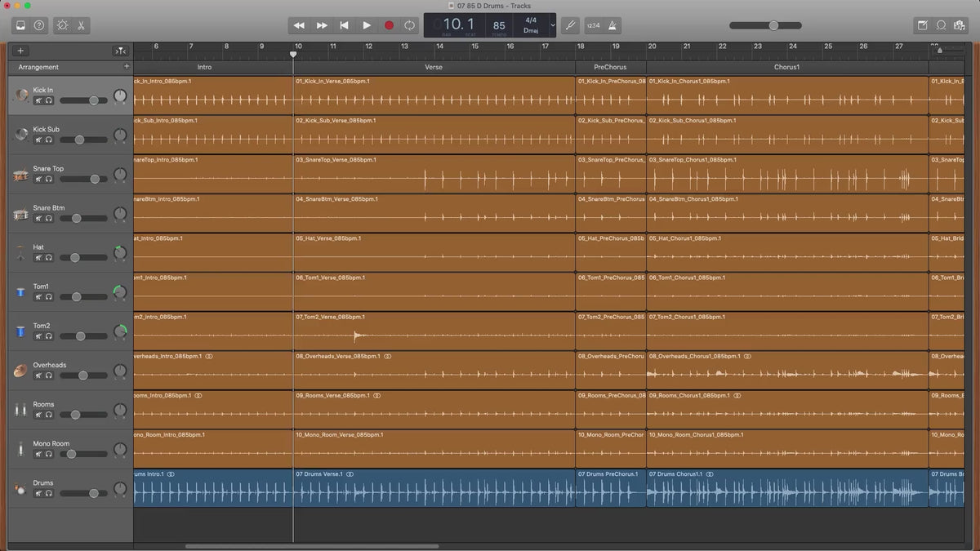This screenshot has height=551, width=980.
Task: Enable the Cycle loop mode
Action: point(410,25)
